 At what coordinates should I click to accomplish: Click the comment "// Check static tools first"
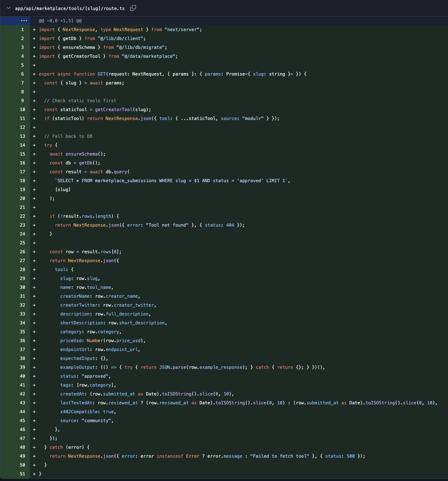pyautogui.click(x=80, y=101)
